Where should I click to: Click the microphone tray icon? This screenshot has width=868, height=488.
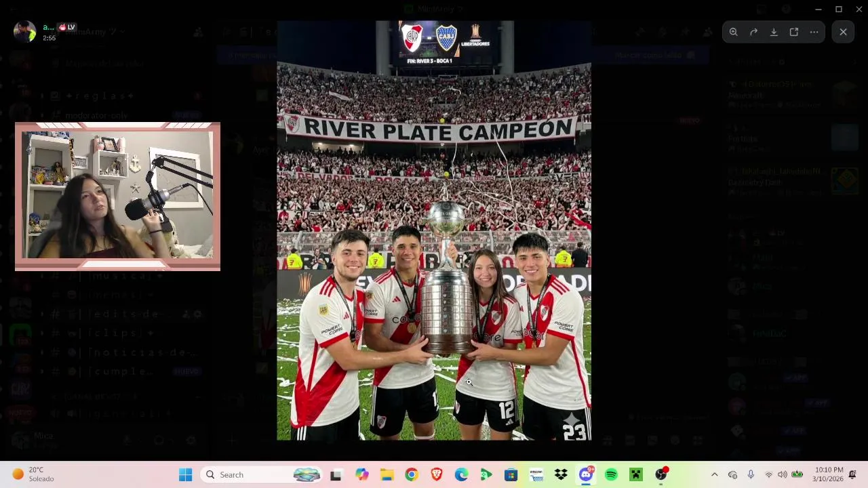pyautogui.click(x=751, y=474)
